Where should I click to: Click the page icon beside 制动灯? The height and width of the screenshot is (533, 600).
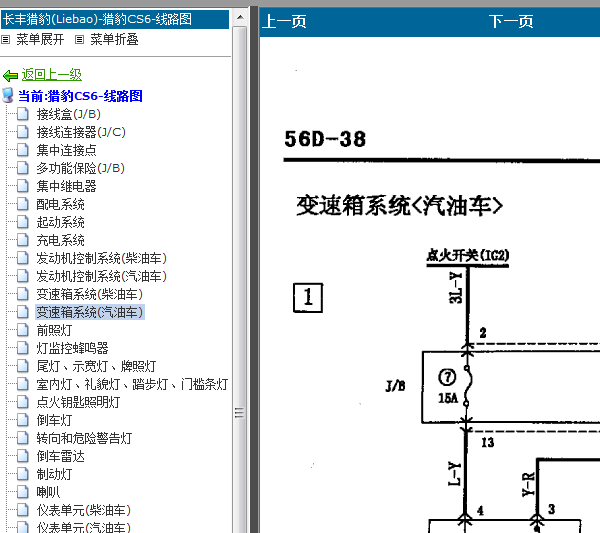click(x=23, y=474)
